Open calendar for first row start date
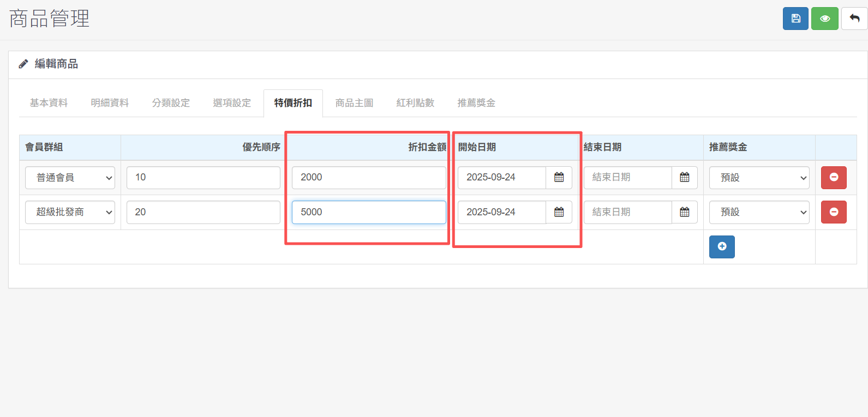This screenshot has height=417, width=868. click(x=559, y=178)
